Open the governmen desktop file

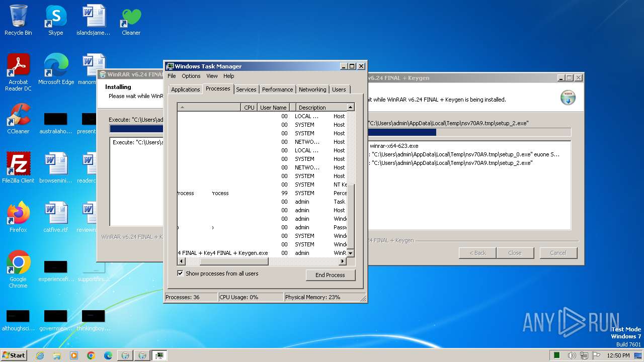click(x=56, y=321)
